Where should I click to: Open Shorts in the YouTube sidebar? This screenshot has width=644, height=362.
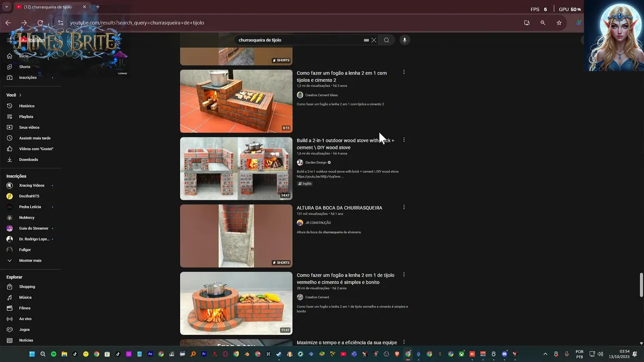(x=25, y=67)
